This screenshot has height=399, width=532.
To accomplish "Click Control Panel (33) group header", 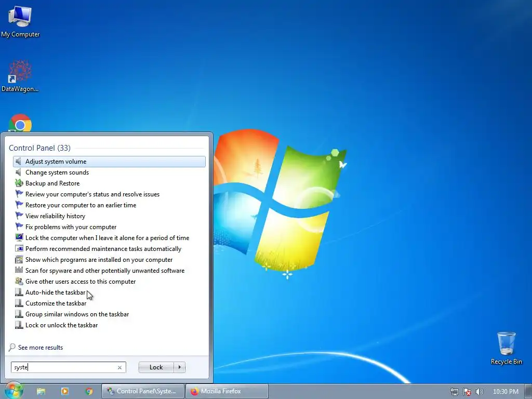I will [x=39, y=148].
